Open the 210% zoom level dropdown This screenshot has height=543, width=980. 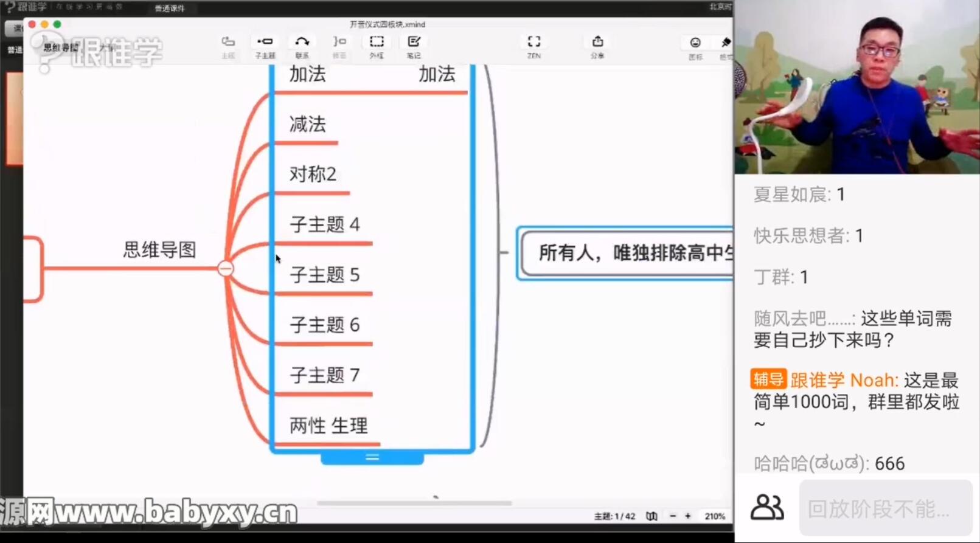714,516
